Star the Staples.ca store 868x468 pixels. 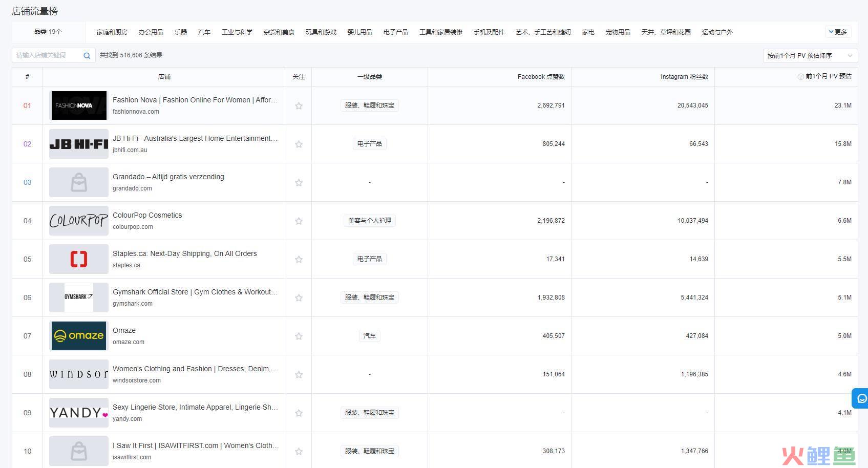299,259
